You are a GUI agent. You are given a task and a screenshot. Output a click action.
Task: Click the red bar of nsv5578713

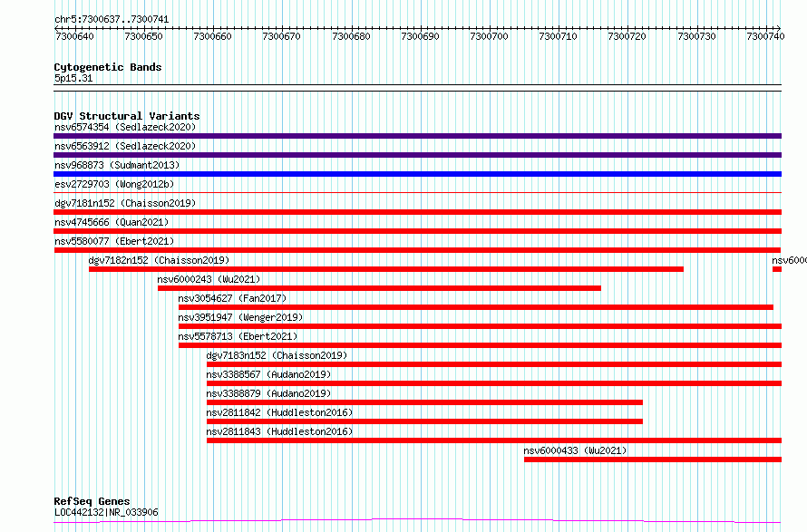[481, 345]
